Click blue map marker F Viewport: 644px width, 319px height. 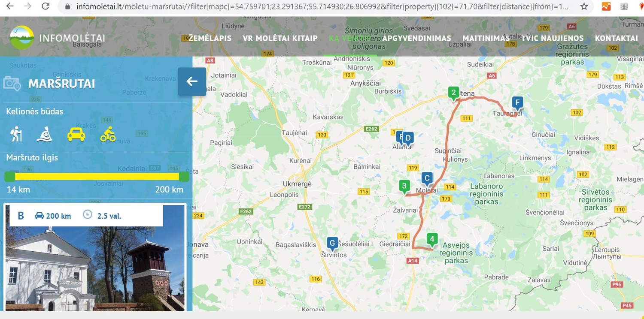[517, 103]
